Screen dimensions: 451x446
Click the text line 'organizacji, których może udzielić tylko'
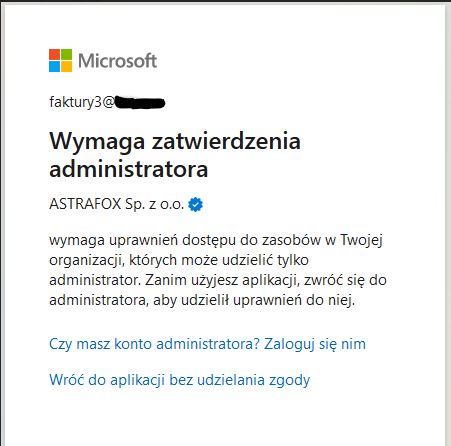(x=179, y=260)
